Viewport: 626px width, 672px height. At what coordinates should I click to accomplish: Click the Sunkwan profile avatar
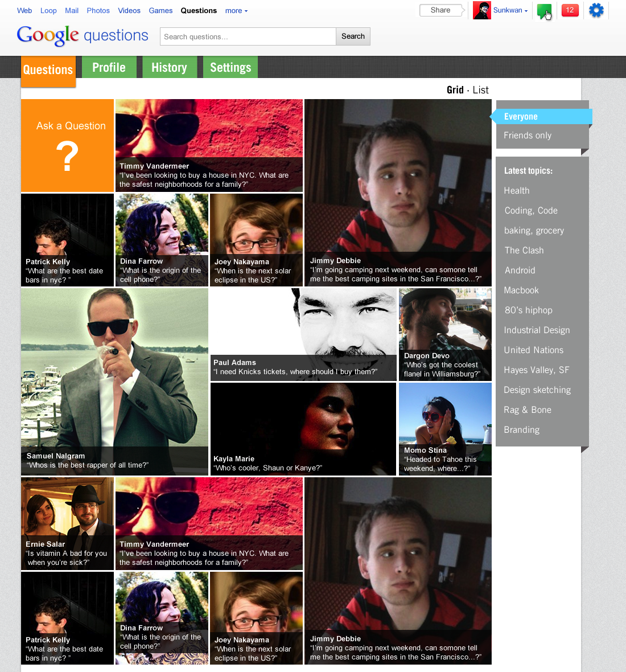(481, 10)
